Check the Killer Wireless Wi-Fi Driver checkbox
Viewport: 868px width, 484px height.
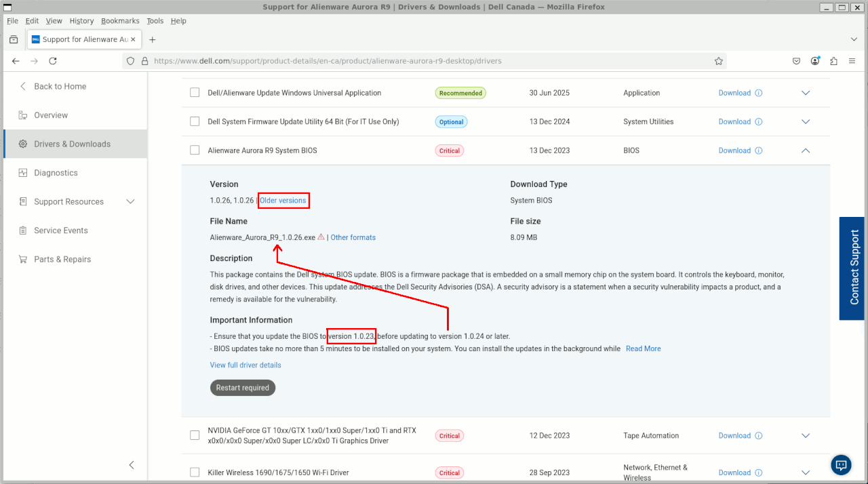(x=195, y=472)
